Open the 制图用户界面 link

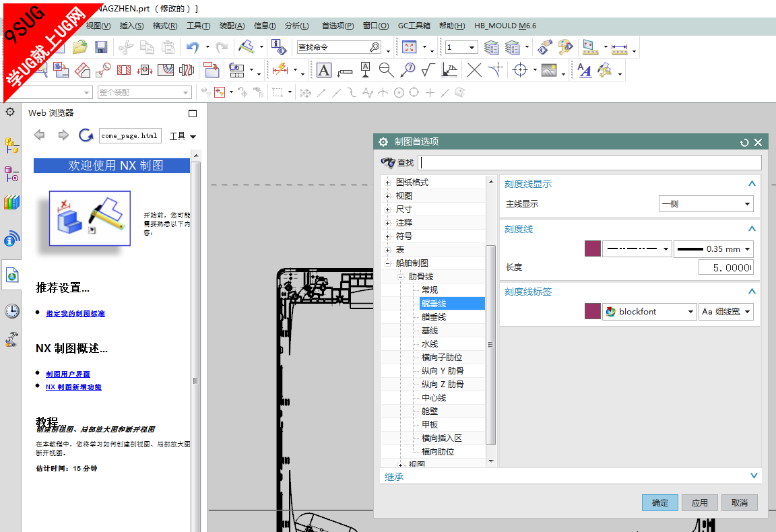coord(68,374)
